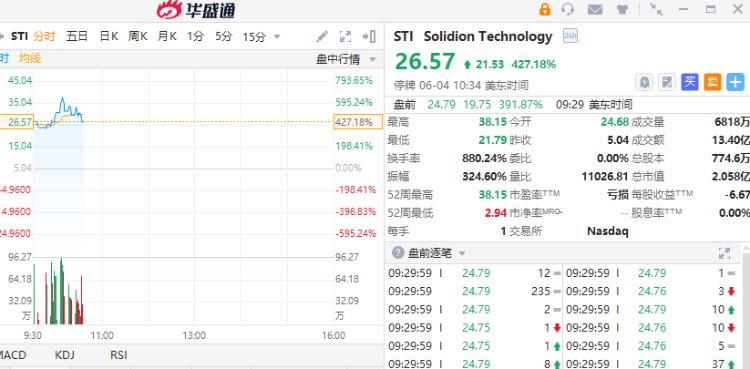Open the skin theme shirt icon

(x=622, y=9)
